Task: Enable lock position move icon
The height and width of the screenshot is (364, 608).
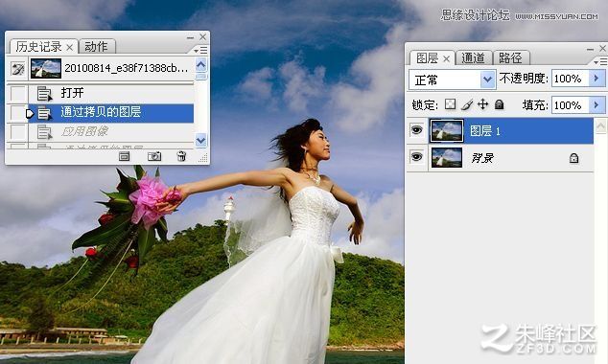Action: pos(482,104)
